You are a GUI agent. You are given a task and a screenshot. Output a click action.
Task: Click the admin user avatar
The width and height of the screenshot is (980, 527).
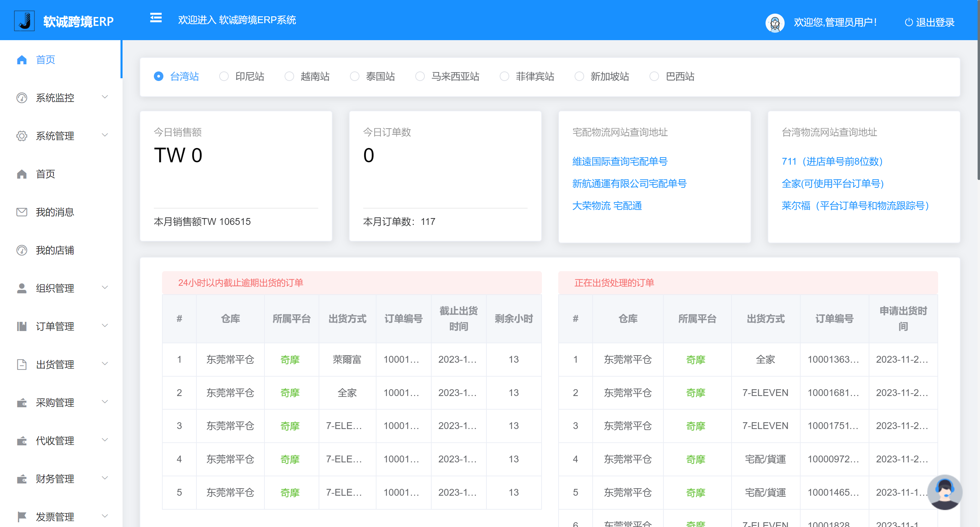click(774, 22)
